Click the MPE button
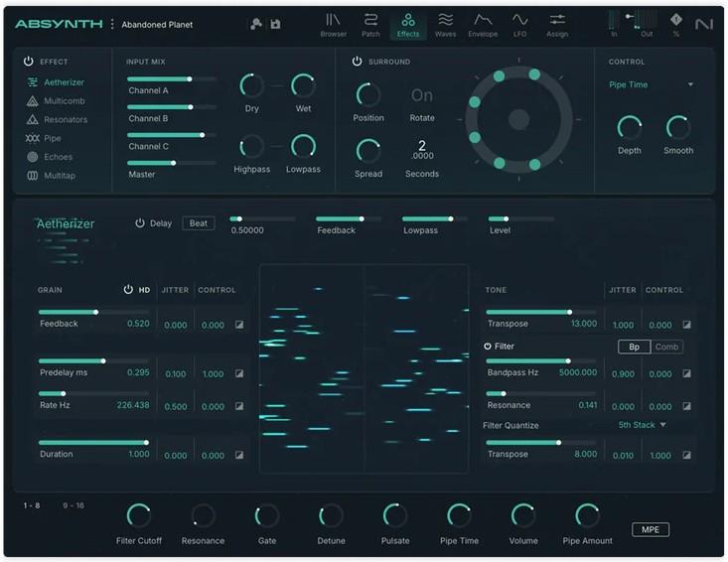The height and width of the screenshot is (562, 728). click(x=651, y=529)
